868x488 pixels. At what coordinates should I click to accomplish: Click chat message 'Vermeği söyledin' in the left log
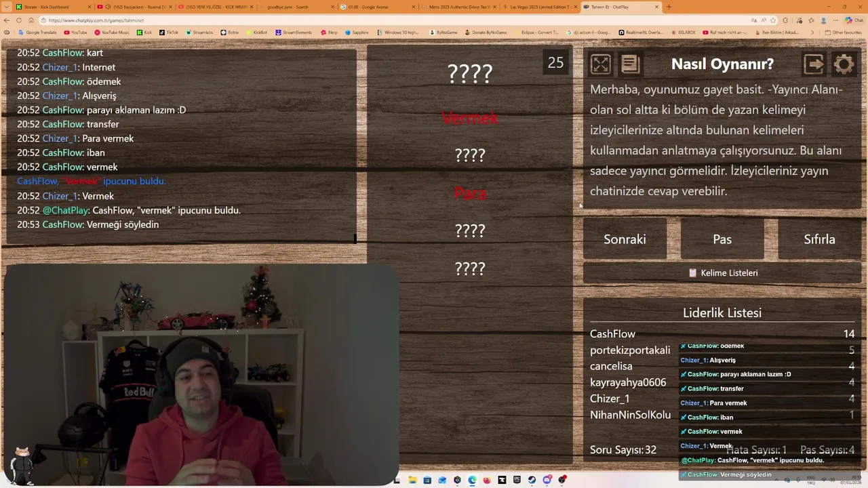pyautogui.click(x=123, y=224)
